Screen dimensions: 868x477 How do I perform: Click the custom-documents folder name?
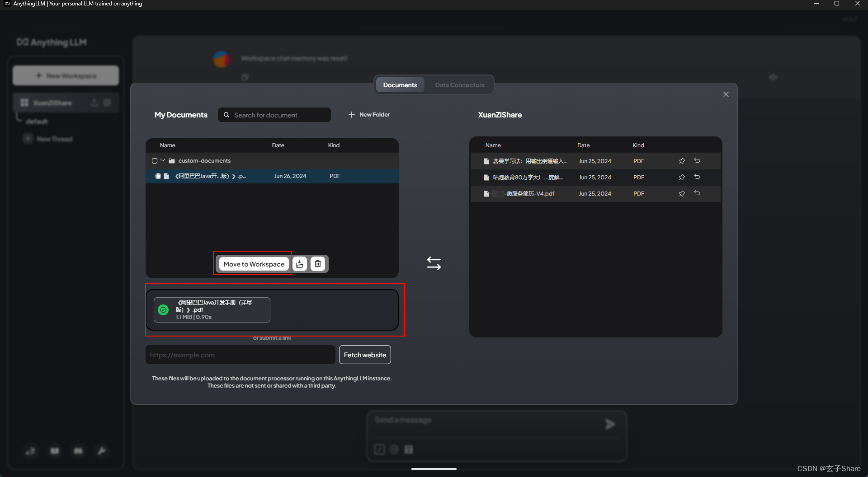[204, 161]
